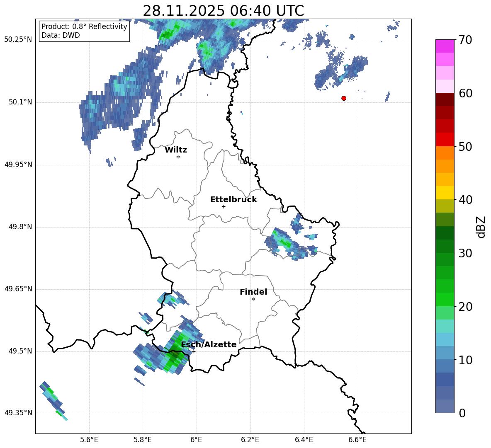Click the 70 value on the colorbar
Screen dimensions: 491x448
[465, 40]
